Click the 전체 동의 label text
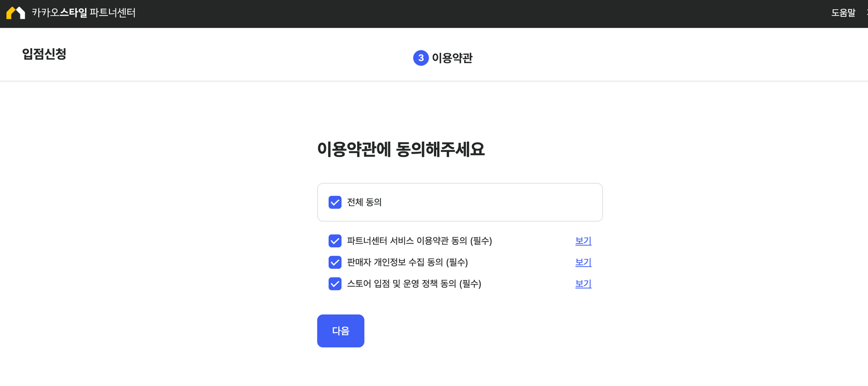Screen dimensions: 868x386 pyautogui.click(x=364, y=202)
